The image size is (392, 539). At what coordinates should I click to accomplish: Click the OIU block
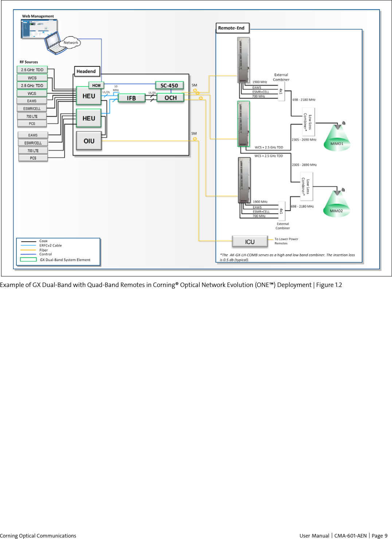89,141
